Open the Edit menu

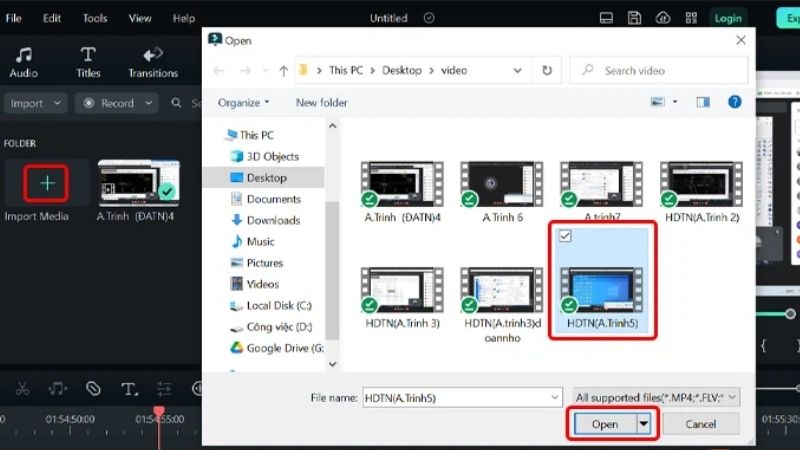tap(52, 18)
